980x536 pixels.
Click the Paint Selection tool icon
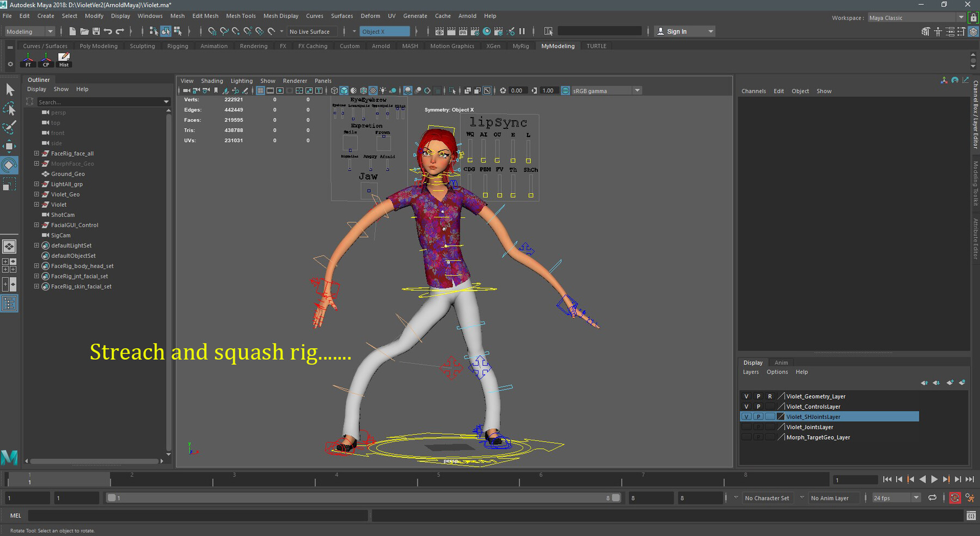(9, 128)
